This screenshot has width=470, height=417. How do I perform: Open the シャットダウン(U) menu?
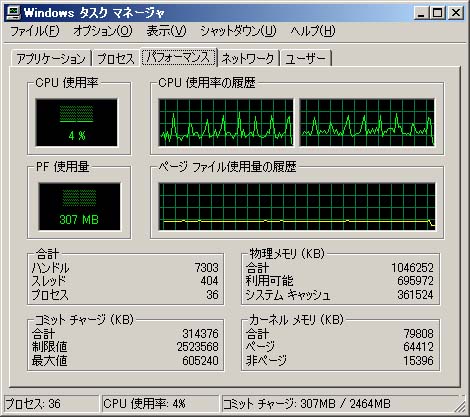pos(238,31)
